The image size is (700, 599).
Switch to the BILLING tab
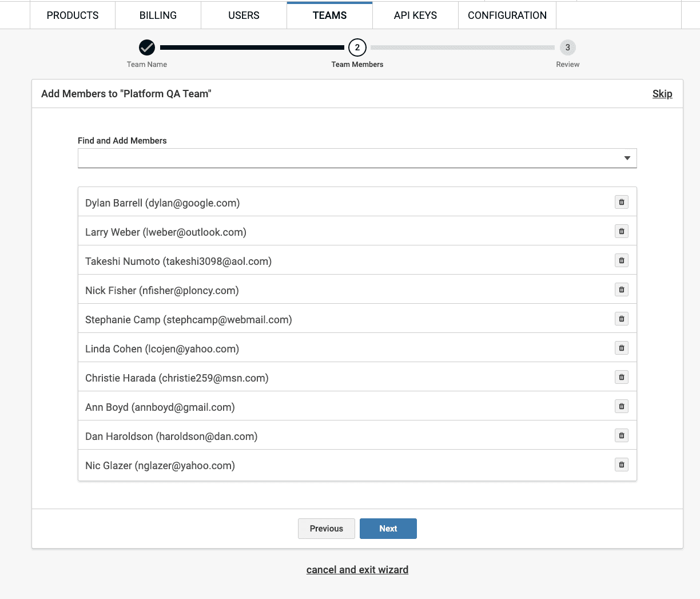point(158,15)
